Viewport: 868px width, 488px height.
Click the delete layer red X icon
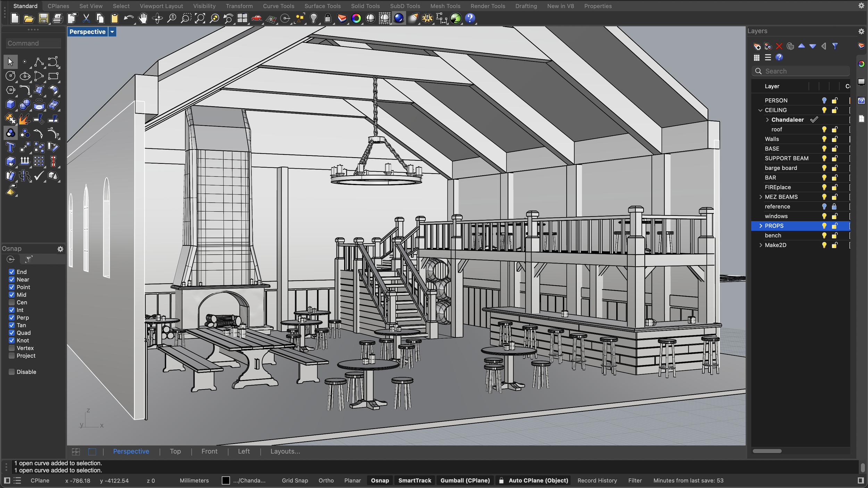(779, 46)
